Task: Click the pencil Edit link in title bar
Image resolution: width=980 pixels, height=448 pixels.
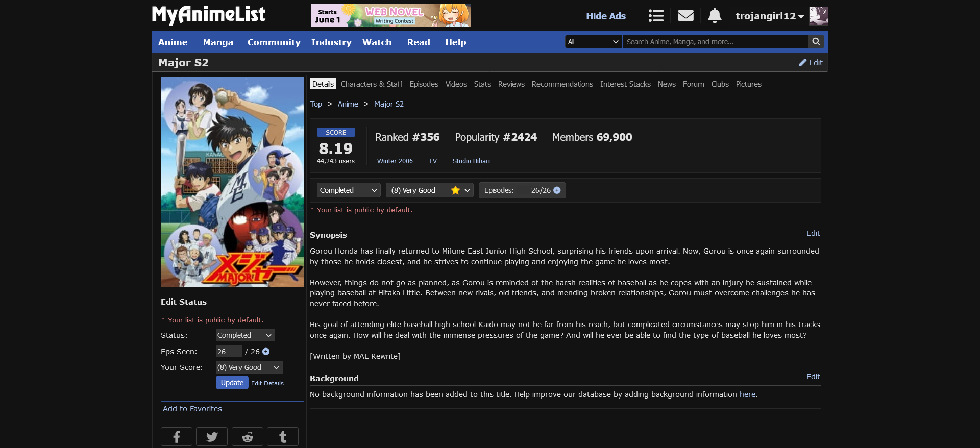Action: pos(811,62)
